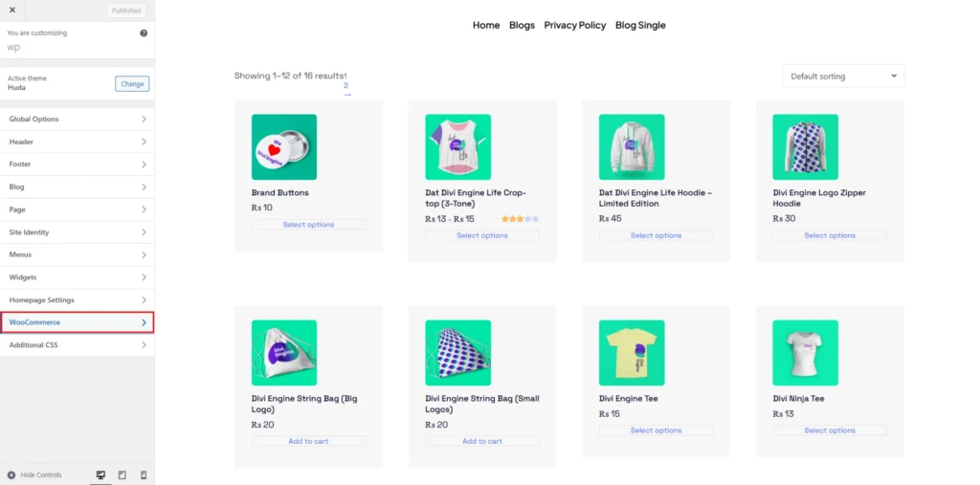Open the Default sorting dropdown
980x485 pixels.
[x=843, y=77]
